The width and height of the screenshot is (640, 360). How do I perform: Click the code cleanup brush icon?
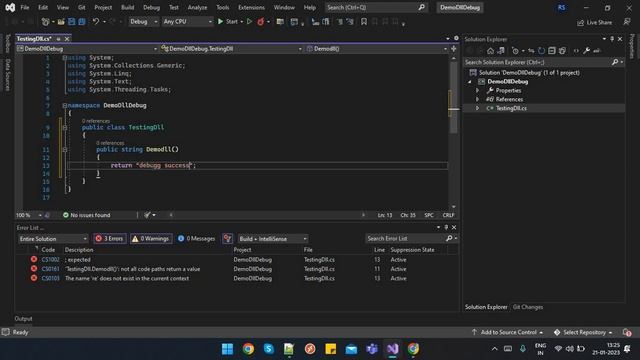(147, 215)
